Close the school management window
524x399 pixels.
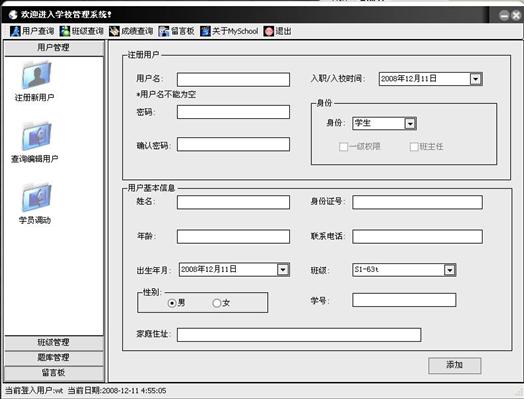click(x=516, y=15)
